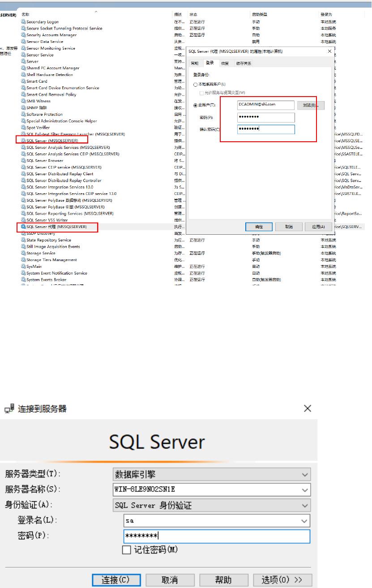This screenshot has width=372, height=588.
Task: Open the 身份验证 dropdown showing SQL Server 身份验证
Action: [211, 506]
